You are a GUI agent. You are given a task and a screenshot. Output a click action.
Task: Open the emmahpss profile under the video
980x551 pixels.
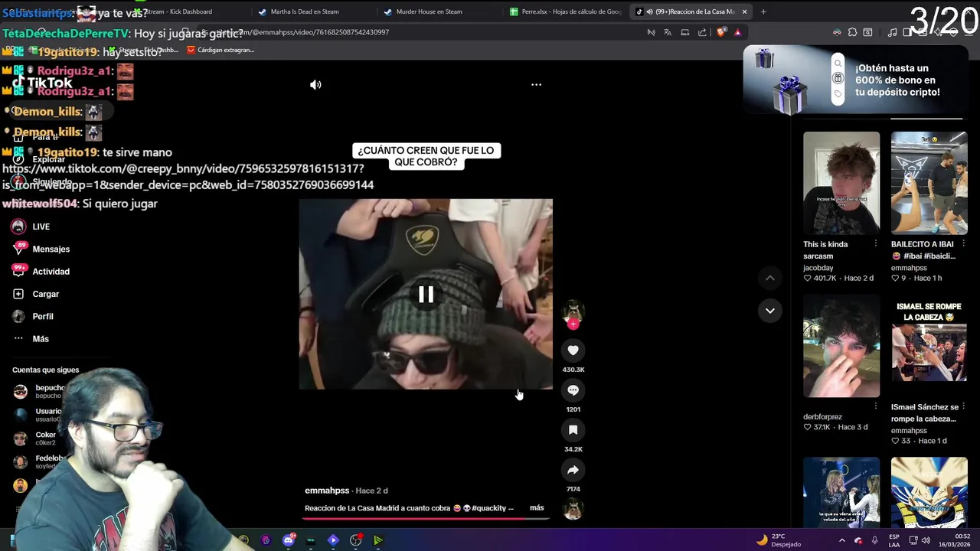327,491
